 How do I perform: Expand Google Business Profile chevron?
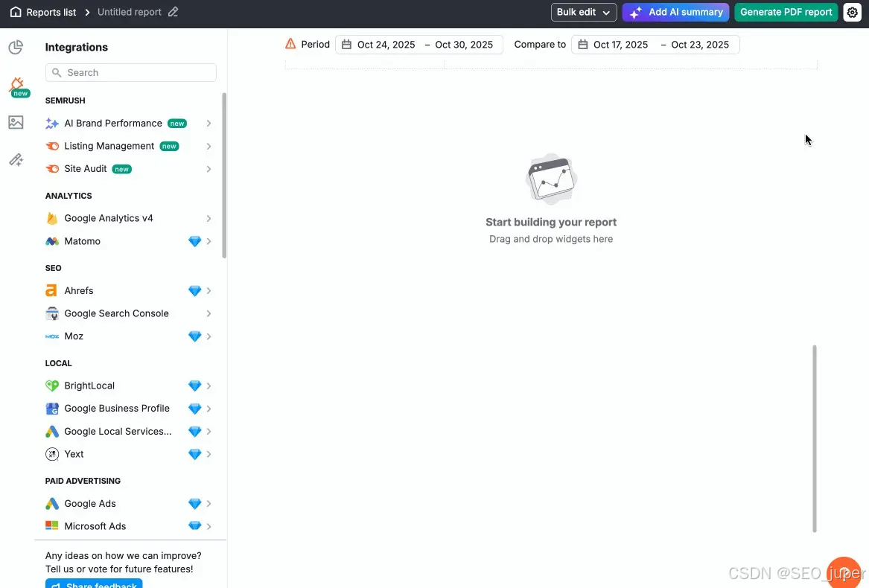click(x=209, y=409)
